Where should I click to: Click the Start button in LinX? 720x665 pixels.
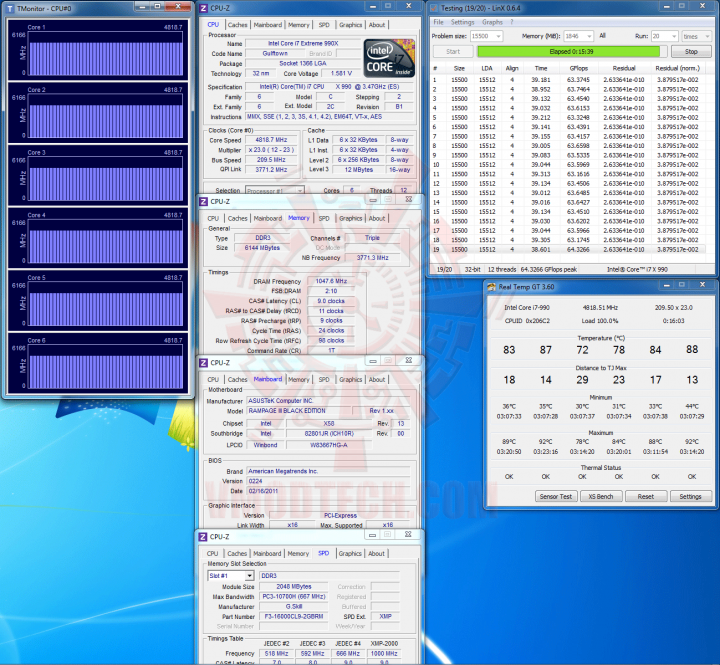point(453,51)
